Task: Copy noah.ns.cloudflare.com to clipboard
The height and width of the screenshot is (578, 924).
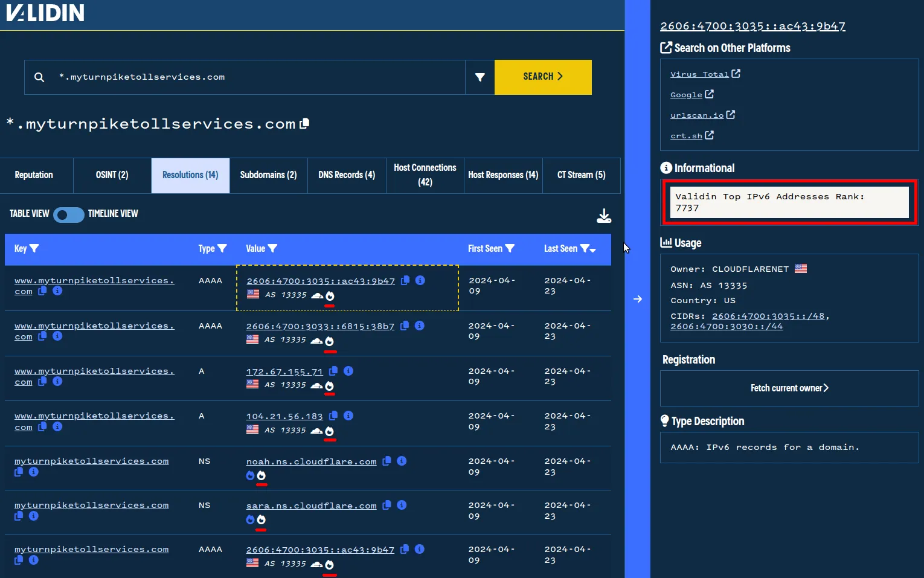Action: (387, 461)
